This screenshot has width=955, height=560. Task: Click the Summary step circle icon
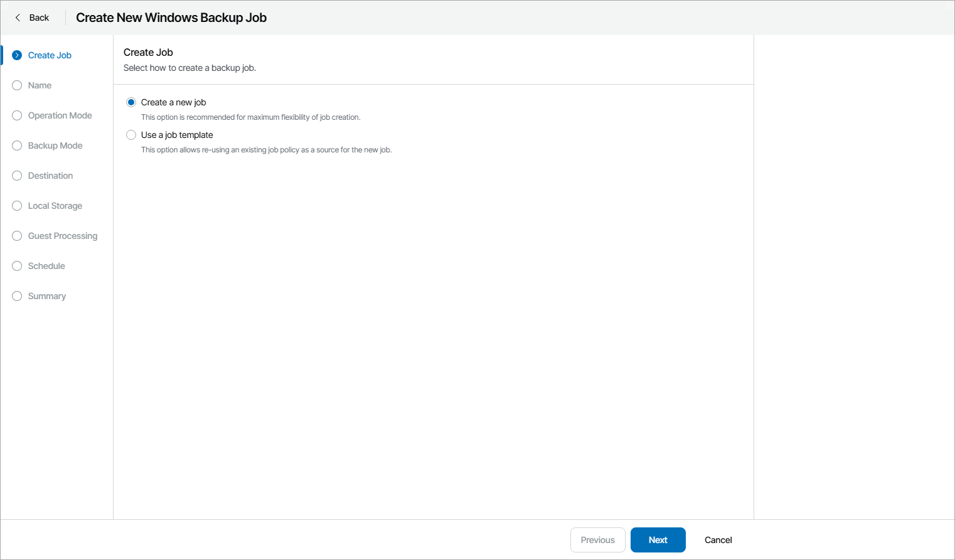click(17, 296)
